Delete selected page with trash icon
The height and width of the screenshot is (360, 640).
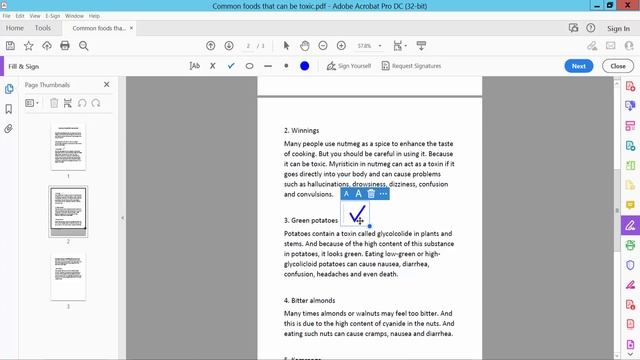click(54, 103)
